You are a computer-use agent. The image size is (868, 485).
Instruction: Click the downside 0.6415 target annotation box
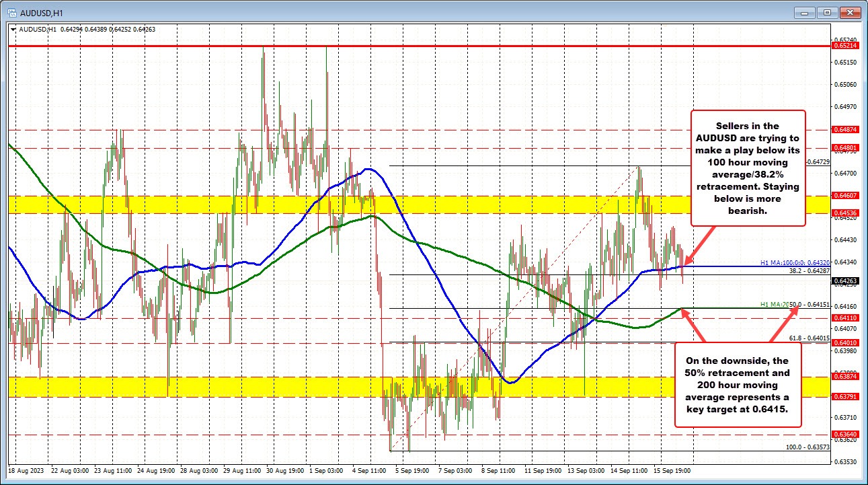click(x=738, y=384)
